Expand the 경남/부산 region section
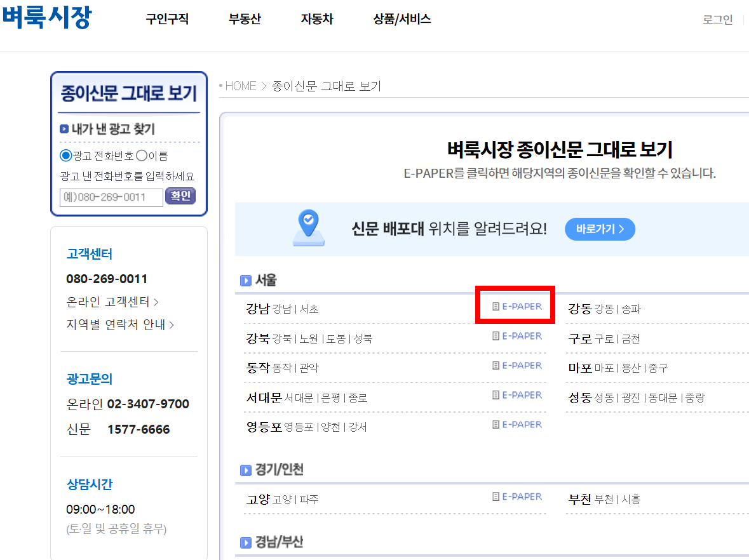This screenshot has height=560, width=749. pos(246,542)
